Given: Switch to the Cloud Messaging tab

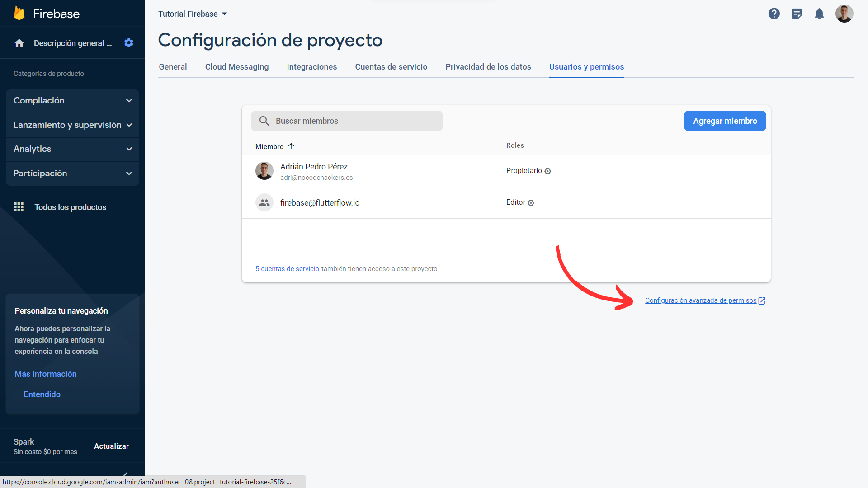Looking at the screenshot, I should click(x=236, y=66).
